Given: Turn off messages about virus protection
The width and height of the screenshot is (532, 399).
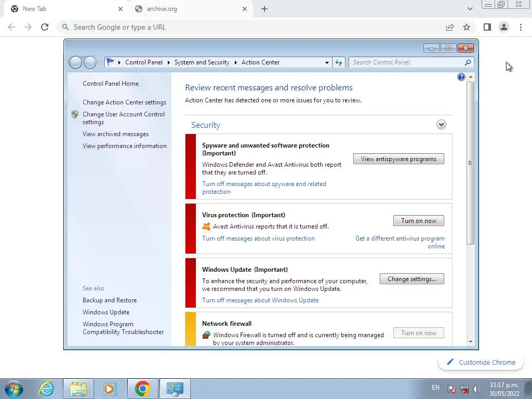Looking at the screenshot, I should pos(258,238).
